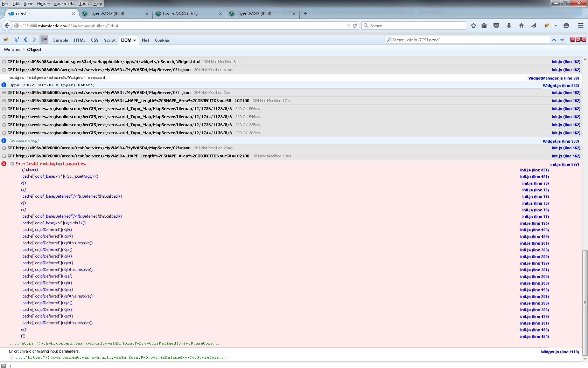
Task: Open a new browser tab
Action: click(x=306, y=14)
